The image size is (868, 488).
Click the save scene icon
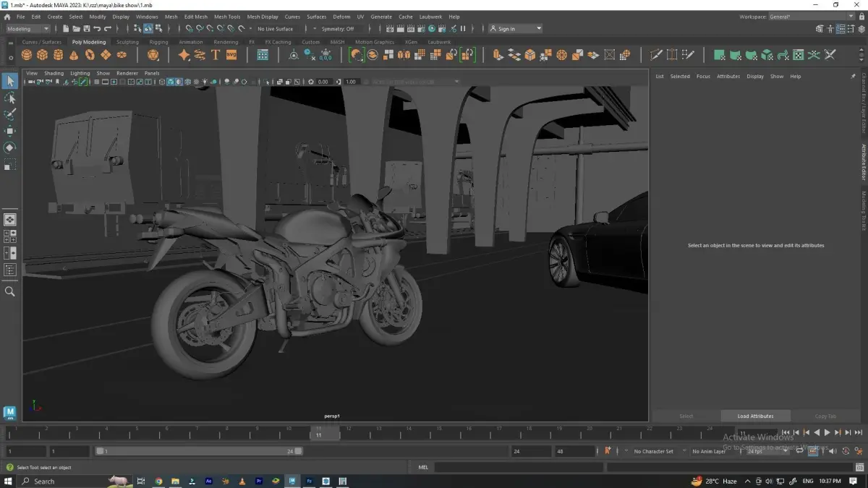point(87,29)
